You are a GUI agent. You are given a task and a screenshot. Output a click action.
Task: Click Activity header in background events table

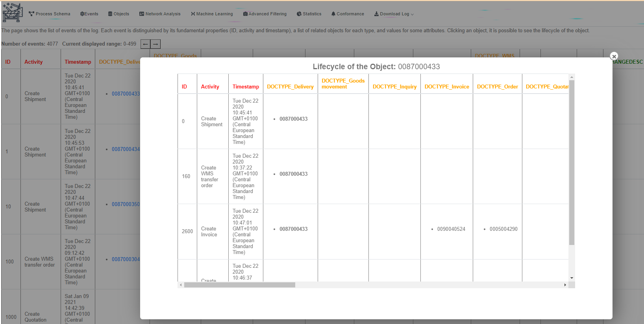pos(33,62)
